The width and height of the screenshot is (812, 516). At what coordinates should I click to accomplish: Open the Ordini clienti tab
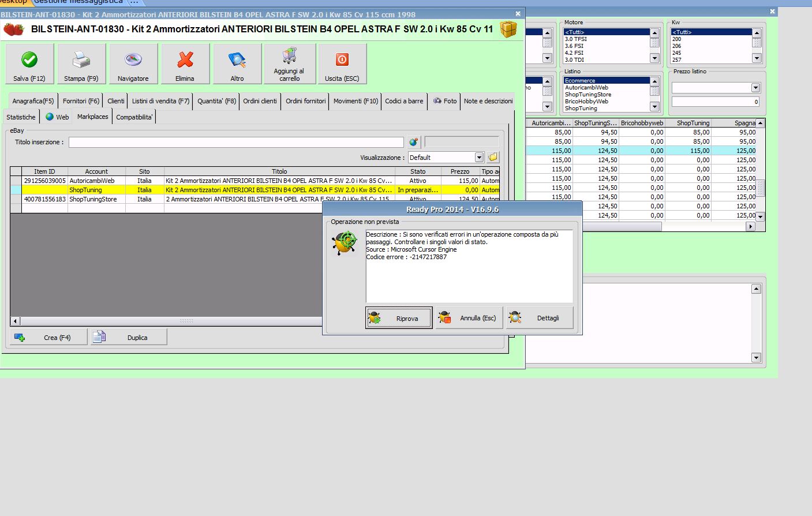(x=260, y=101)
